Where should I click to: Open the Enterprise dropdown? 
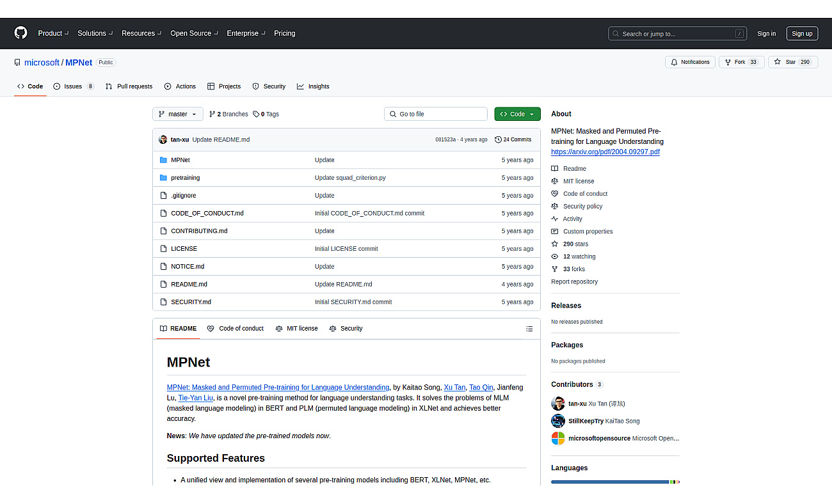pos(246,33)
